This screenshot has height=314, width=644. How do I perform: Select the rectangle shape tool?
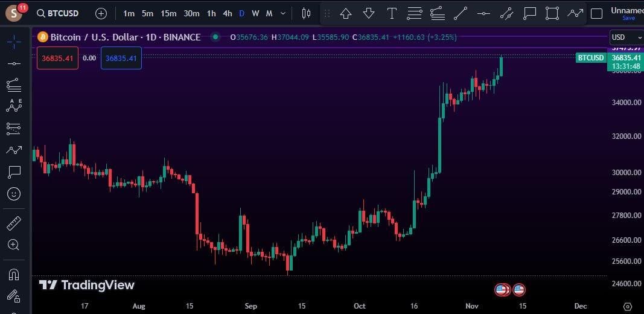click(x=552, y=13)
